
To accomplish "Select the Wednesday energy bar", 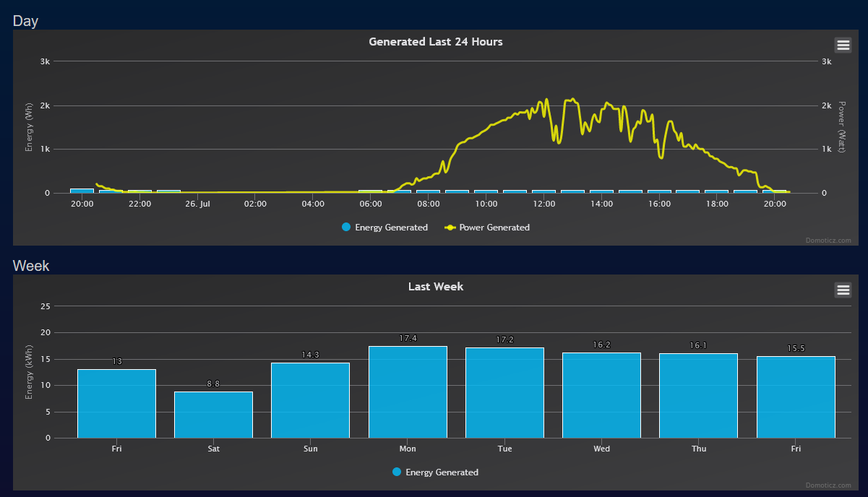I will 601,395.
